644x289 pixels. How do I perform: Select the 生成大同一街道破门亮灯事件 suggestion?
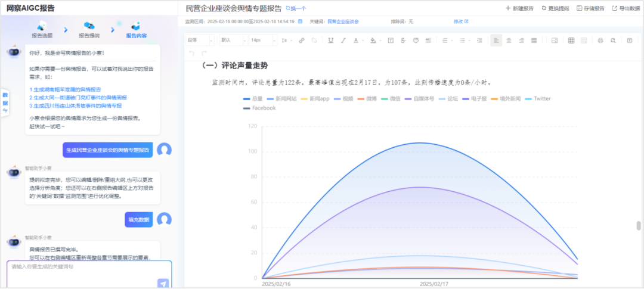(x=78, y=97)
